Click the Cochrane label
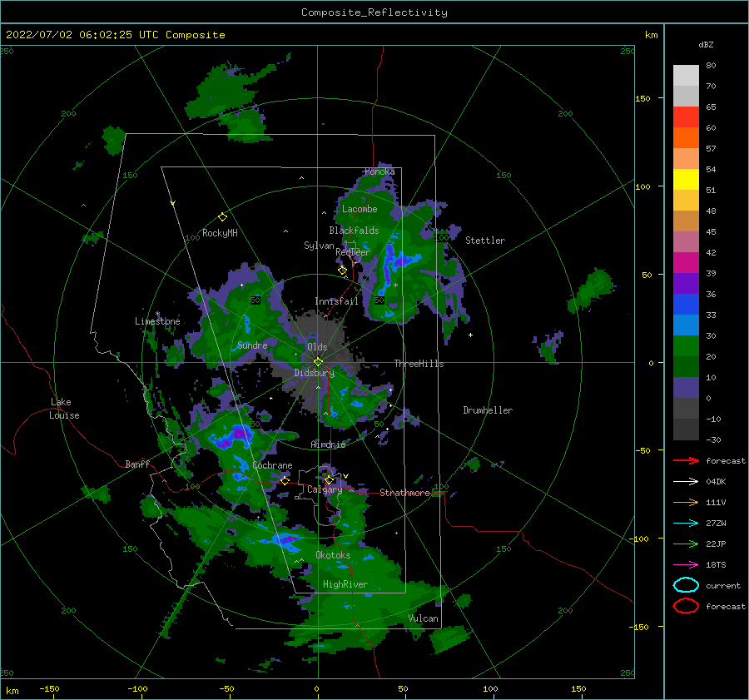Viewport: 749px width, 700px height. 272,465
